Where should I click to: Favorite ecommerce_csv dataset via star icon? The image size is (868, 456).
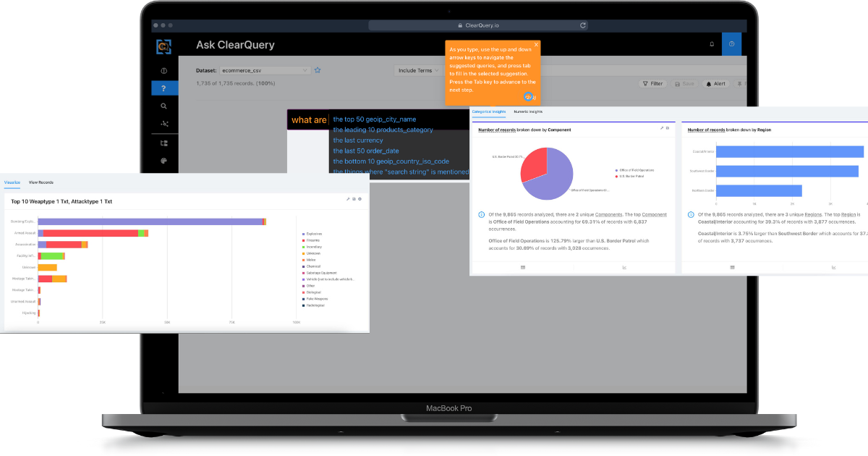[x=318, y=70]
